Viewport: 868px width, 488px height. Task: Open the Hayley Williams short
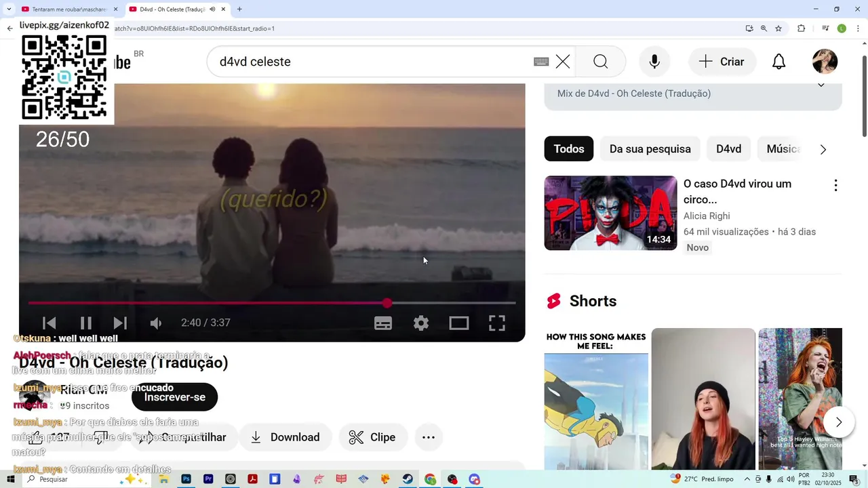point(800,399)
